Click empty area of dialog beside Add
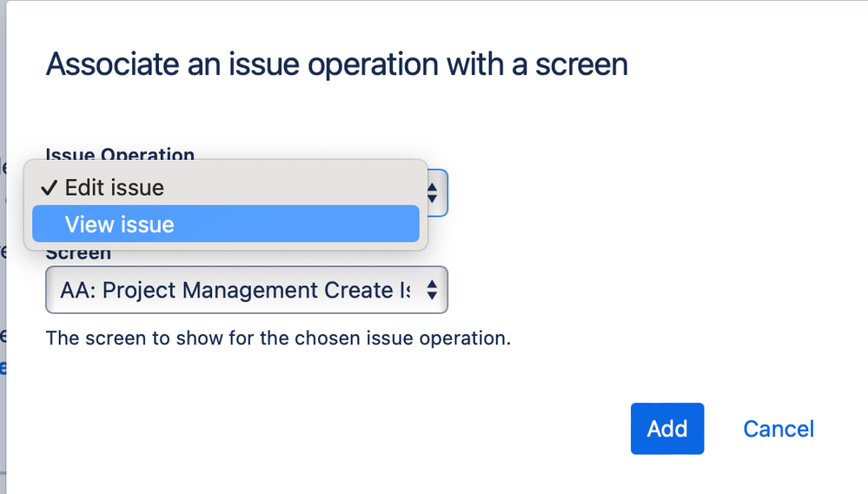Viewport: 868px width, 494px height. tap(434, 429)
